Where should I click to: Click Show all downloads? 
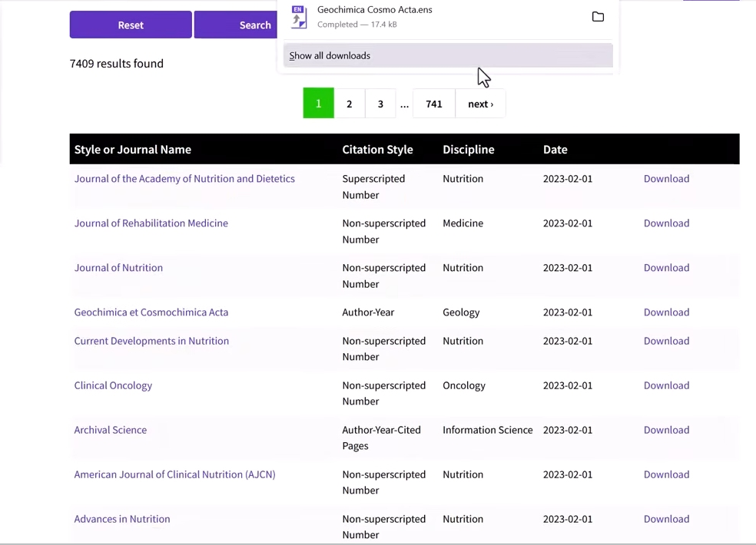(330, 56)
